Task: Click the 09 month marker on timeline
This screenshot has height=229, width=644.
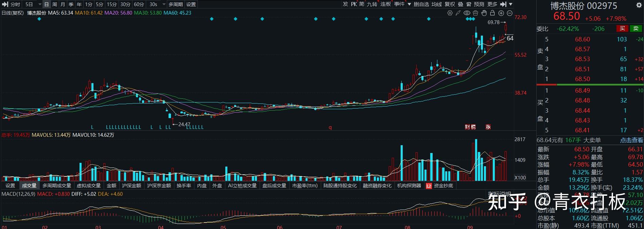Action: click(470, 227)
